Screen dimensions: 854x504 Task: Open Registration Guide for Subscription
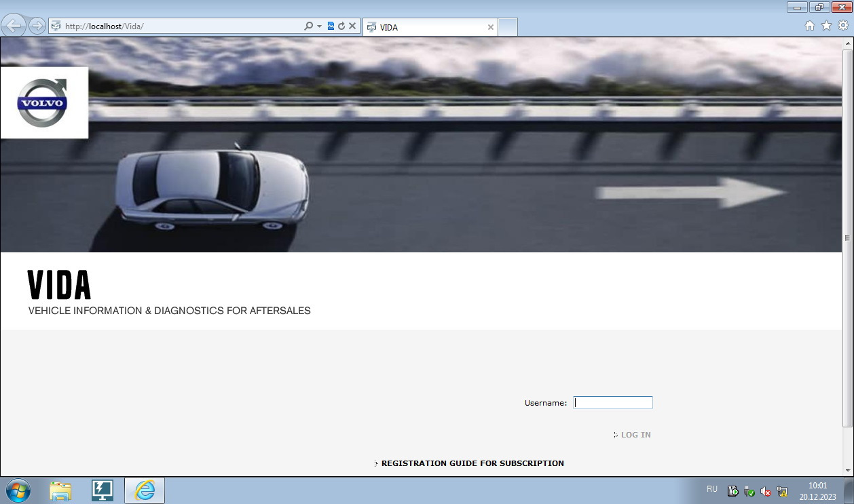click(x=471, y=463)
